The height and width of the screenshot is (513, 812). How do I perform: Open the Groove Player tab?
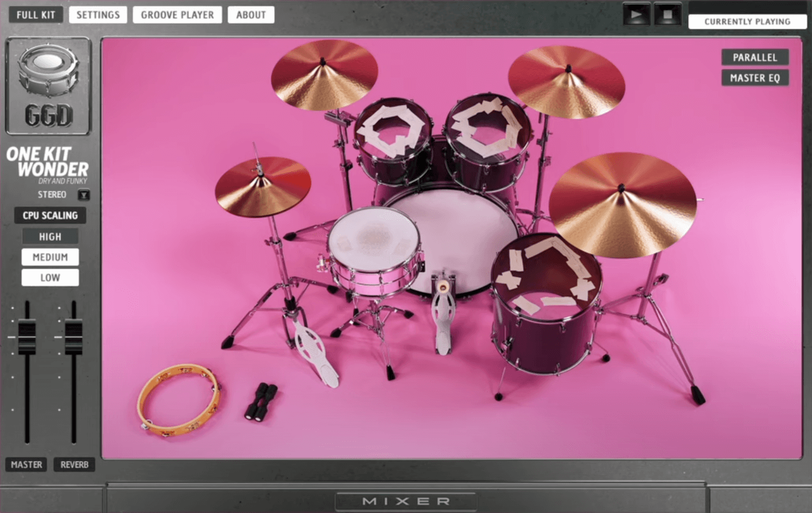point(177,14)
